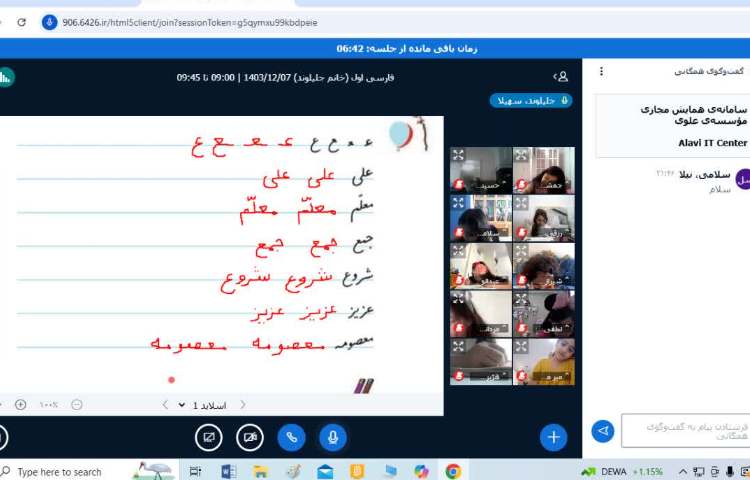Open the Copilot icon in the taskbar

coord(421,471)
